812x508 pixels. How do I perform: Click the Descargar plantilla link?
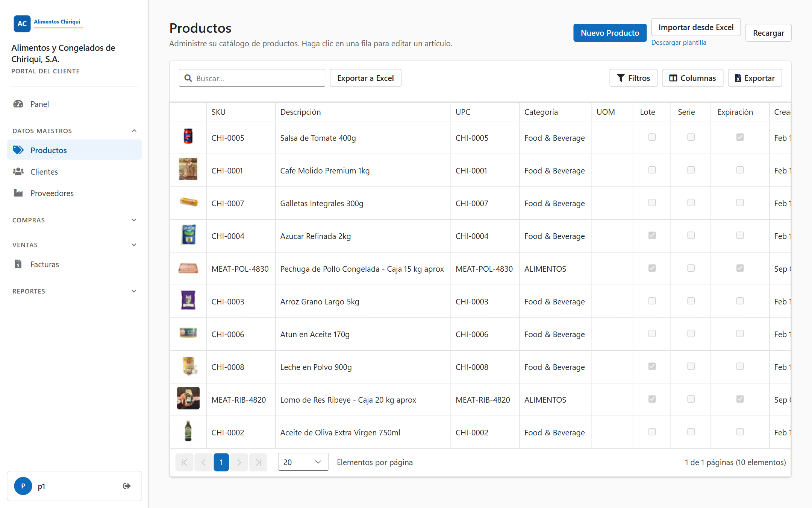pos(679,43)
